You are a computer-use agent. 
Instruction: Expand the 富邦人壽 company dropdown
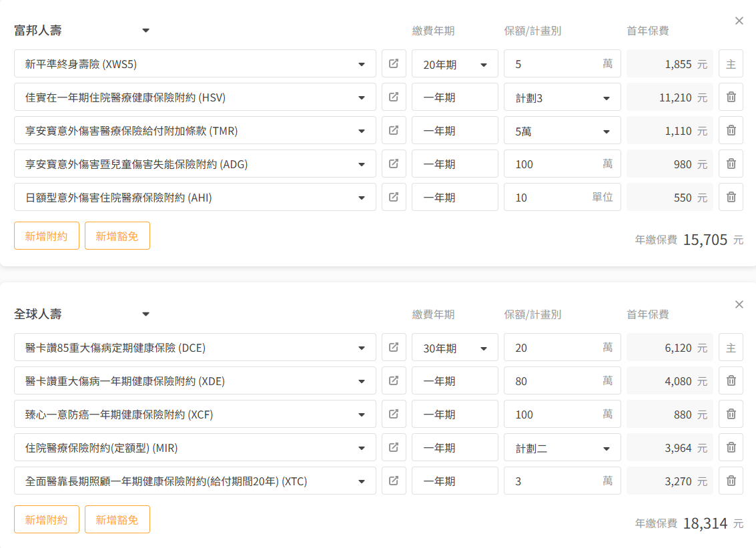tap(146, 31)
